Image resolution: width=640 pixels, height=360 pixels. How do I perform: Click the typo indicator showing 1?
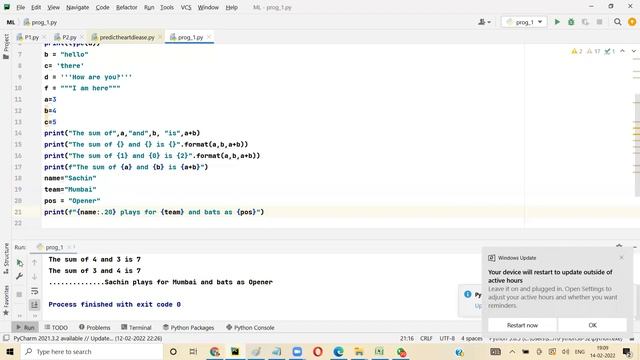click(x=609, y=51)
